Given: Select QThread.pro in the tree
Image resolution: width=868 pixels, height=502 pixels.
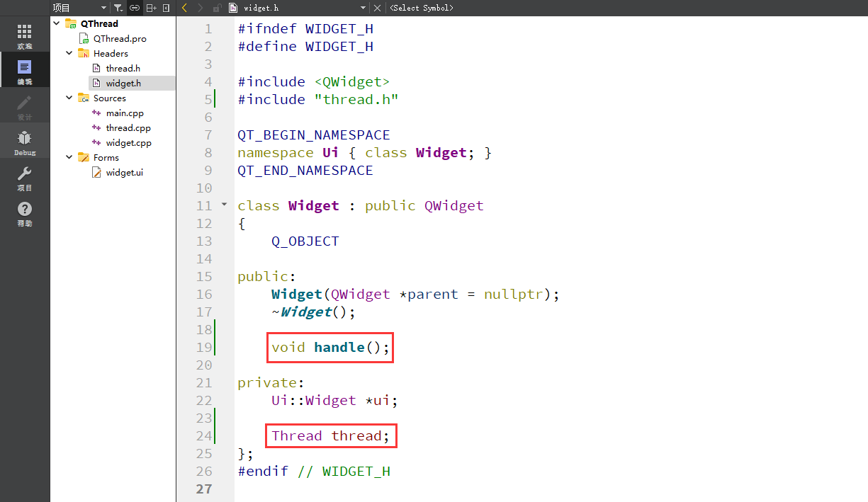Looking at the screenshot, I should pyautogui.click(x=120, y=38).
